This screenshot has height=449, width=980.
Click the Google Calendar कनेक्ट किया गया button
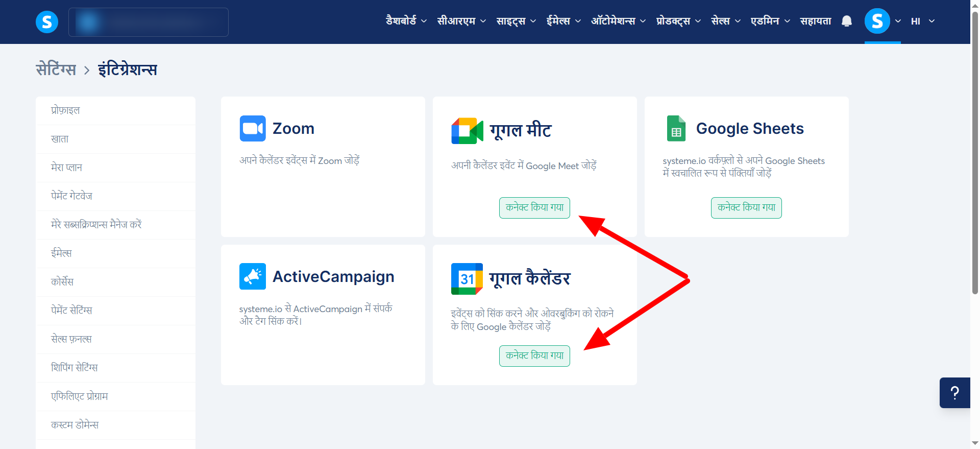[534, 356]
